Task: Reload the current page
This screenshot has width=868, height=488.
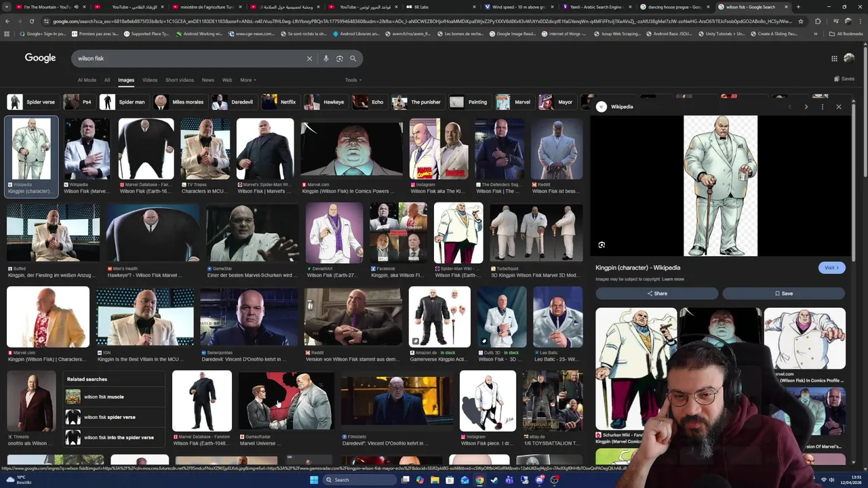Action: pos(31,21)
